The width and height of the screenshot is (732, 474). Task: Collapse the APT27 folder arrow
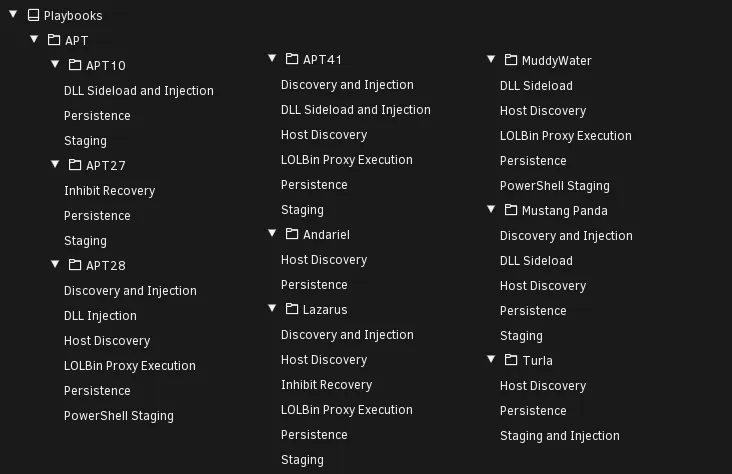[55, 164]
